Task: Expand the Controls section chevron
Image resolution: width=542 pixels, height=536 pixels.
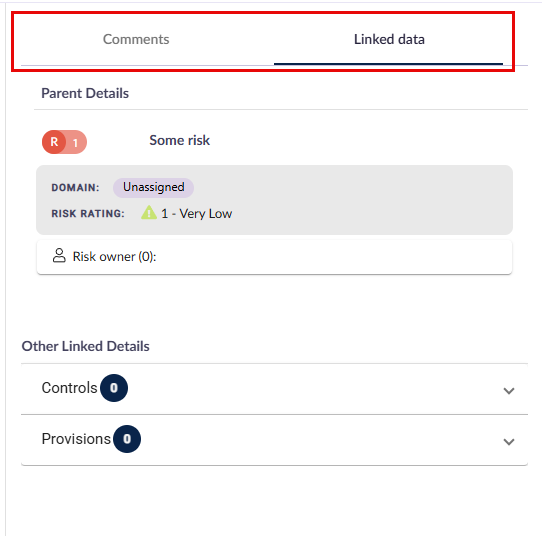Action: click(509, 391)
